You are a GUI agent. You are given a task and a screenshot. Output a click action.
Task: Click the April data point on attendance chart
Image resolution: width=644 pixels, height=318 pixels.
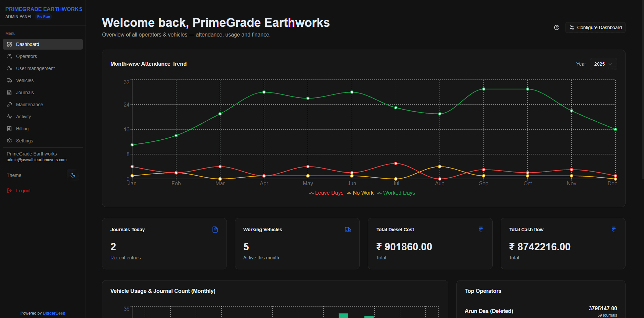point(264,92)
